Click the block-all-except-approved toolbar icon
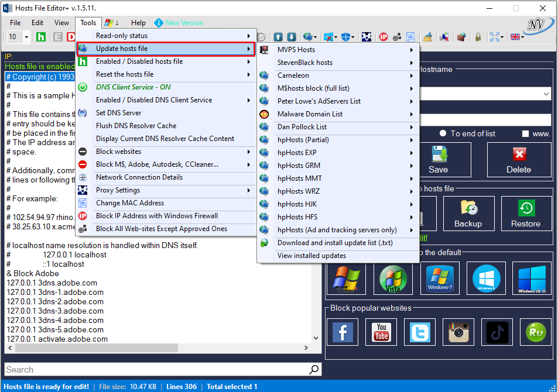This screenshot has height=392, width=558. pos(397,37)
